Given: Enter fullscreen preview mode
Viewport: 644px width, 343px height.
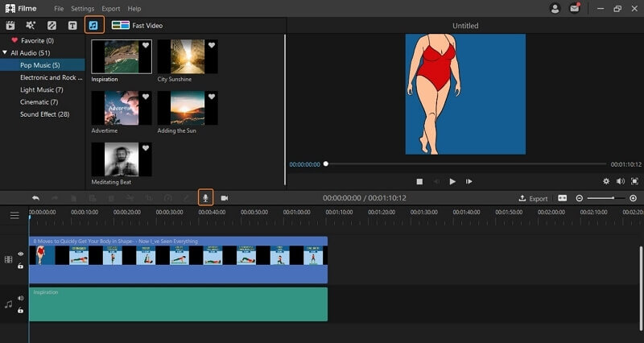Looking at the screenshot, I should click(x=634, y=181).
